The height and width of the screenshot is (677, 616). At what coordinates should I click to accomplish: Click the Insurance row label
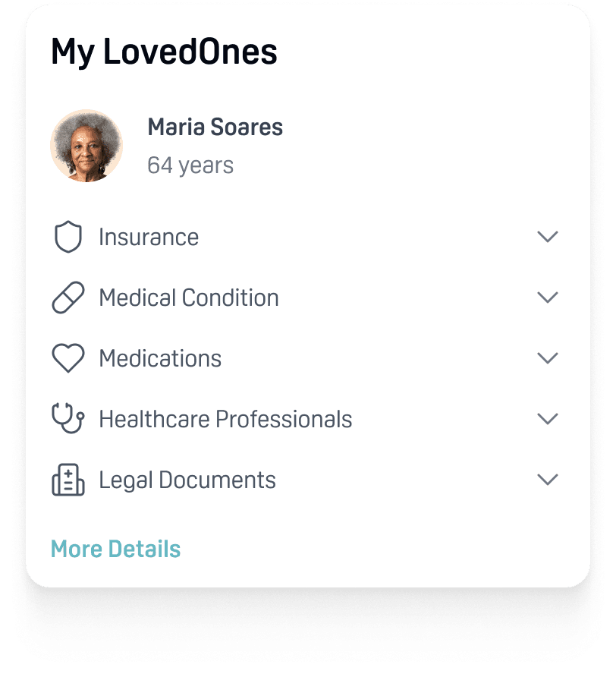147,236
